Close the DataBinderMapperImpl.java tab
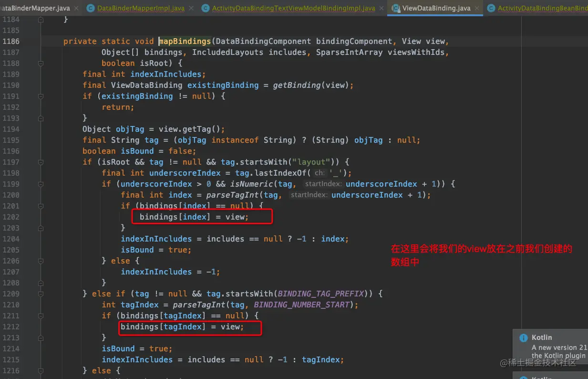The height and width of the screenshot is (379, 588). [191, 8]
